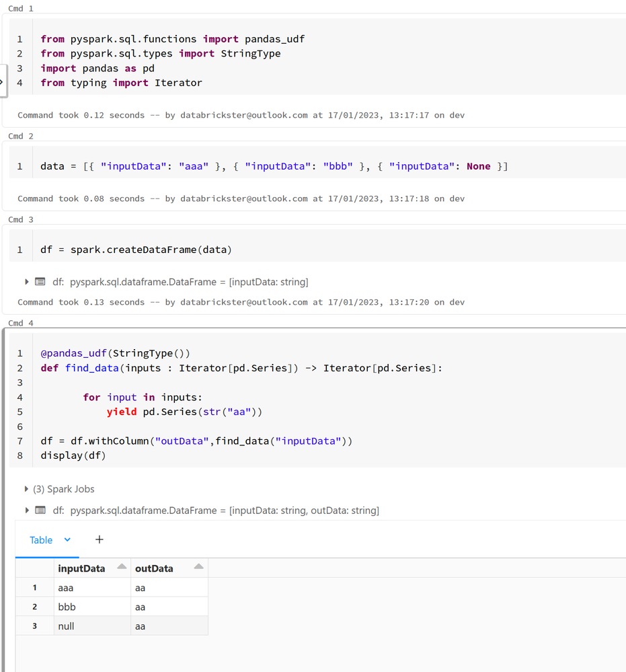
Task: Click the inputData column header
Action: (x=82, y=568)
